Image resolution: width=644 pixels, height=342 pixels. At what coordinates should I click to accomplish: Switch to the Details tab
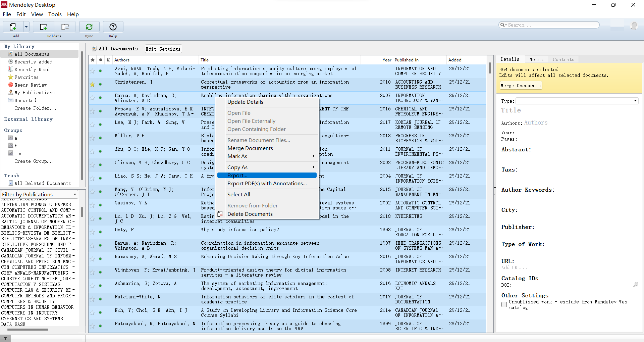click(510, 59)
